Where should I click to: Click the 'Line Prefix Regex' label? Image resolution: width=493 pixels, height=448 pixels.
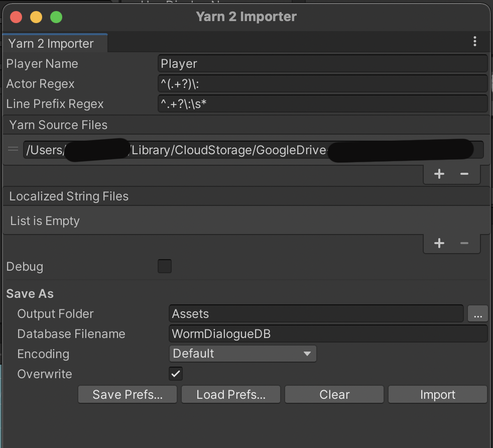coord(55,104)
